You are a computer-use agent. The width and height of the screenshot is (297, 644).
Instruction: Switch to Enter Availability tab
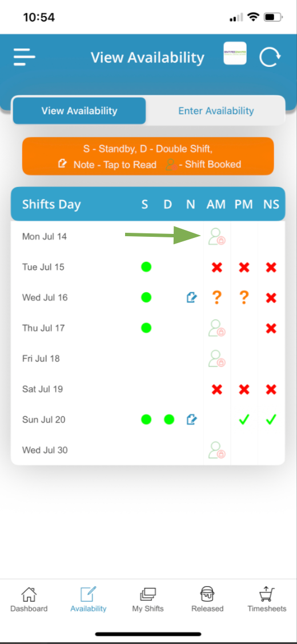tap(216, 111)
